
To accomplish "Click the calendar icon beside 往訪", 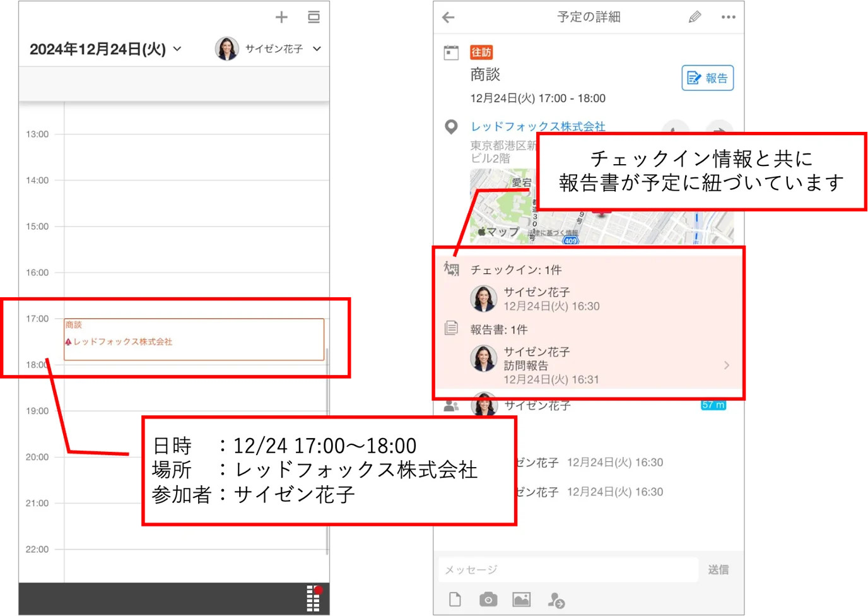I will 451,53.
